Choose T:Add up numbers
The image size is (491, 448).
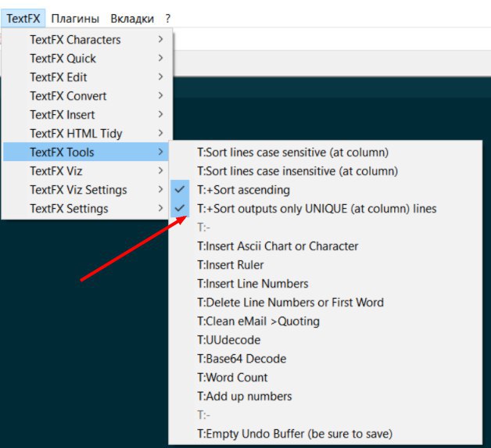325,396
